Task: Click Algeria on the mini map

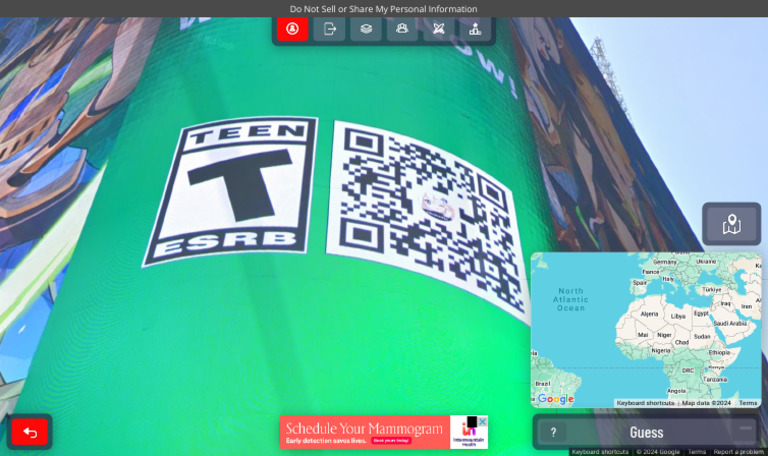Action: [x=649, y=314]
